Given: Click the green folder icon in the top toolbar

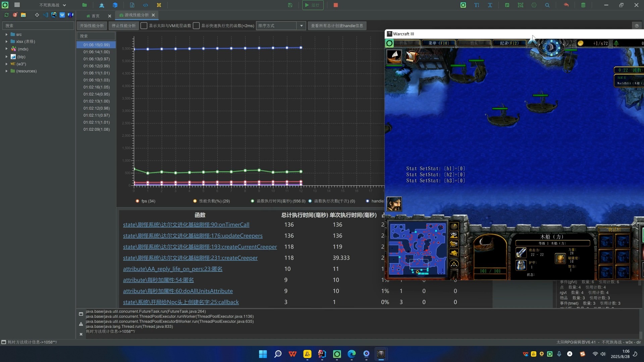Looking at the screenshot, I should (x=85, y=5).
